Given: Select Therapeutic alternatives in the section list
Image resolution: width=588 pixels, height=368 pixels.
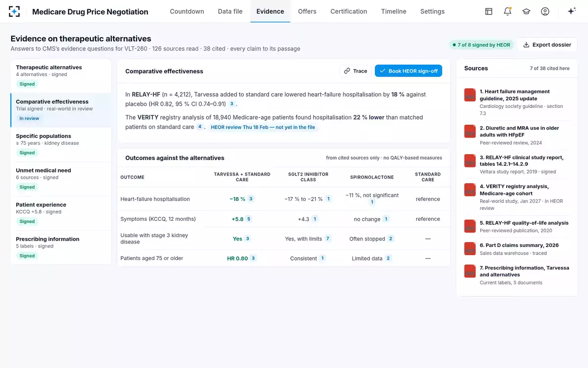Looking at the screenshot, I should pyautogui.click(x=61, y=76).
